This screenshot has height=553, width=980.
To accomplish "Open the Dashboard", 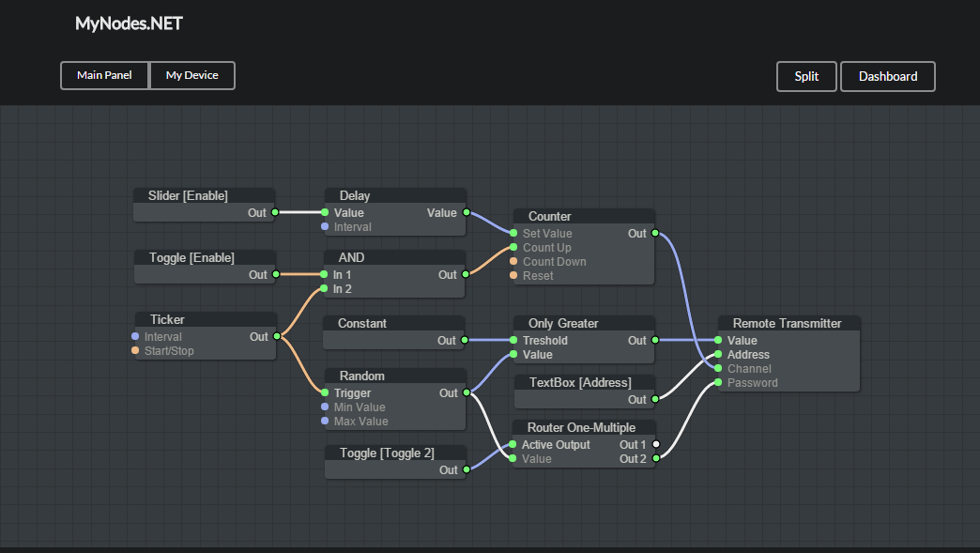I will click(x=887, y=76).
